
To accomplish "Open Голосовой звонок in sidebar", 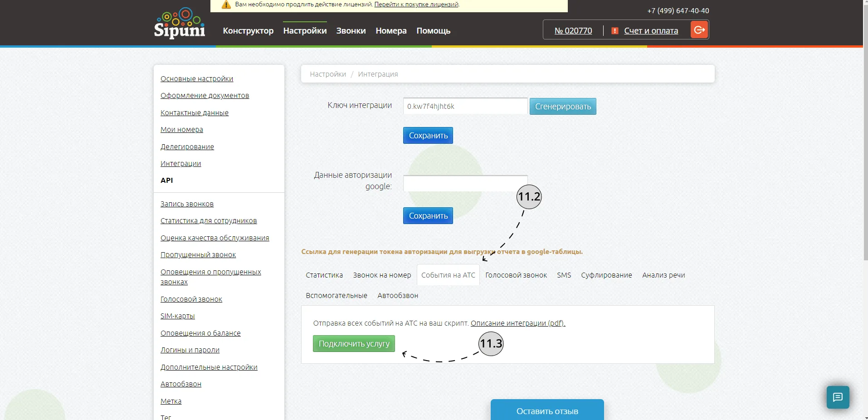I will [191, 299].
